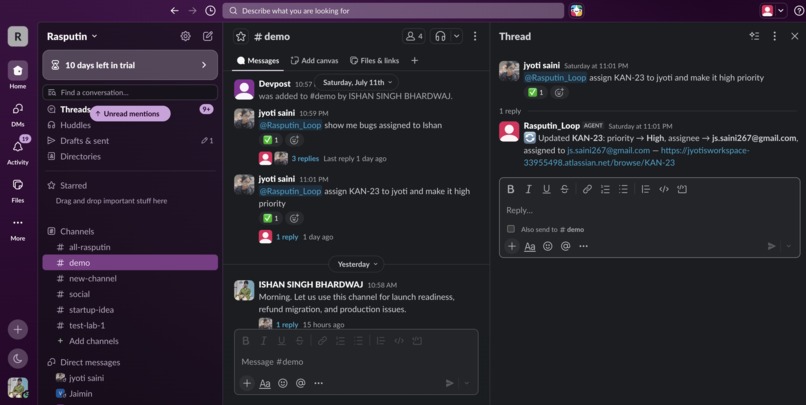The width and height of the screenshot is (806, 405).
Task: Open emoji picker in channel composer
Action: point(283,383)
